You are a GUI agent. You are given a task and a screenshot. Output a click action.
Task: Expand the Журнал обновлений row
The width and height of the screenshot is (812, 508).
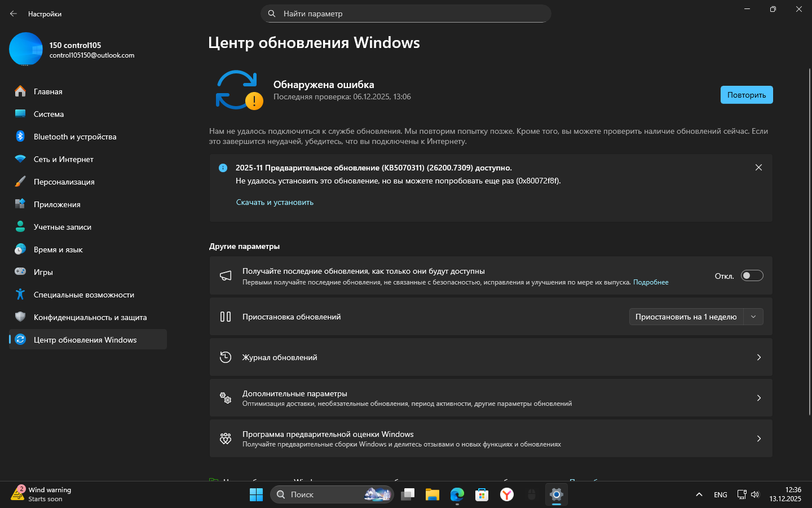(x=491, y=357)
